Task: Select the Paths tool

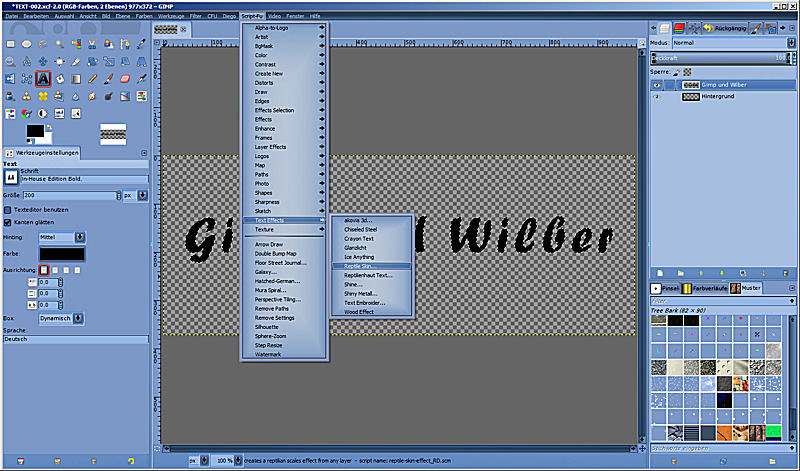Action: 125,44
